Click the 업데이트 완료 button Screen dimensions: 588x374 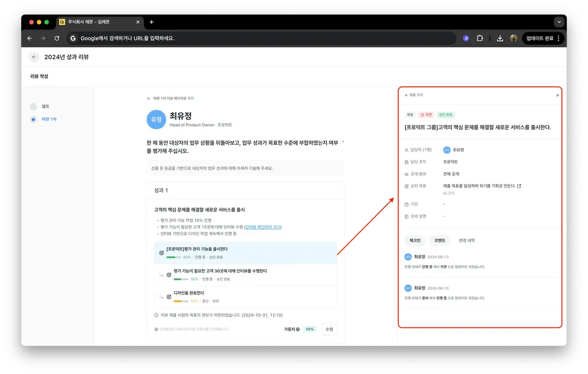(x=543, y=38)
